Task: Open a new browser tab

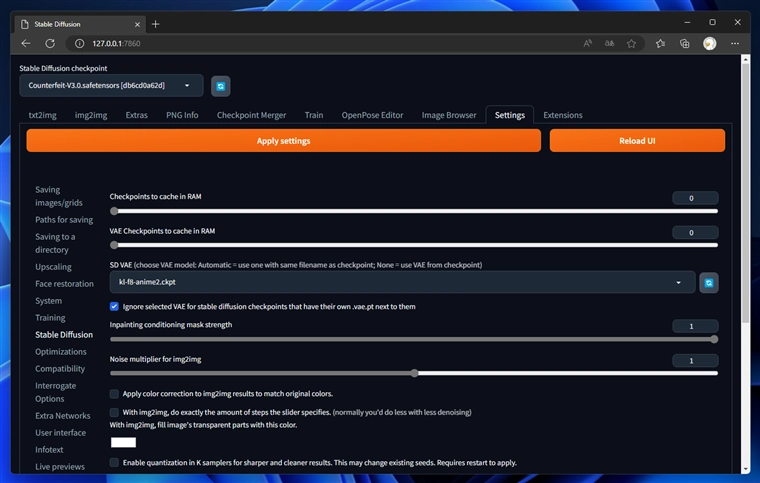Action: point(156,24)
